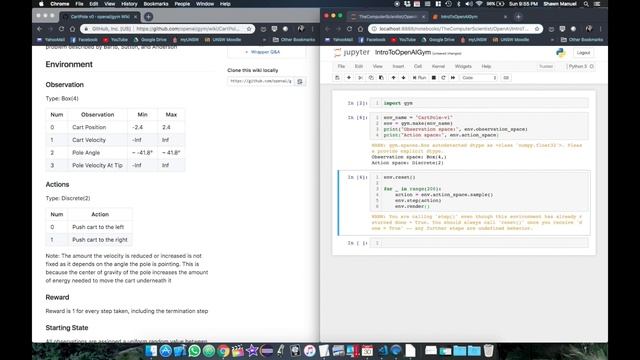Rename notebook title IntroToOpenAIGym

[x=402, y=53]
